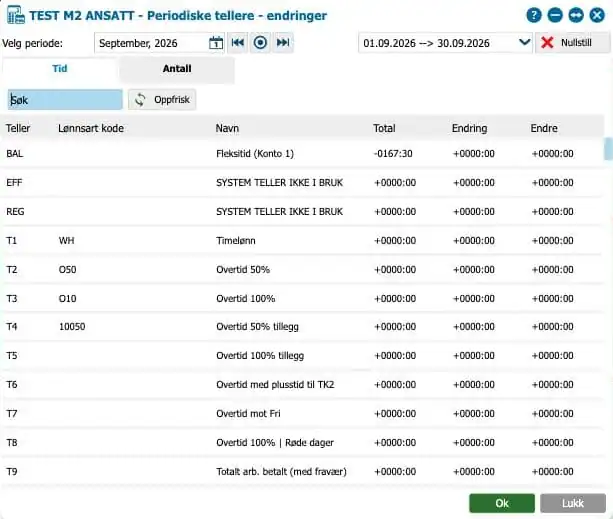
Task: Edit Endre value for BAL row
Action: pyautogui.click(x=552, y=154)
